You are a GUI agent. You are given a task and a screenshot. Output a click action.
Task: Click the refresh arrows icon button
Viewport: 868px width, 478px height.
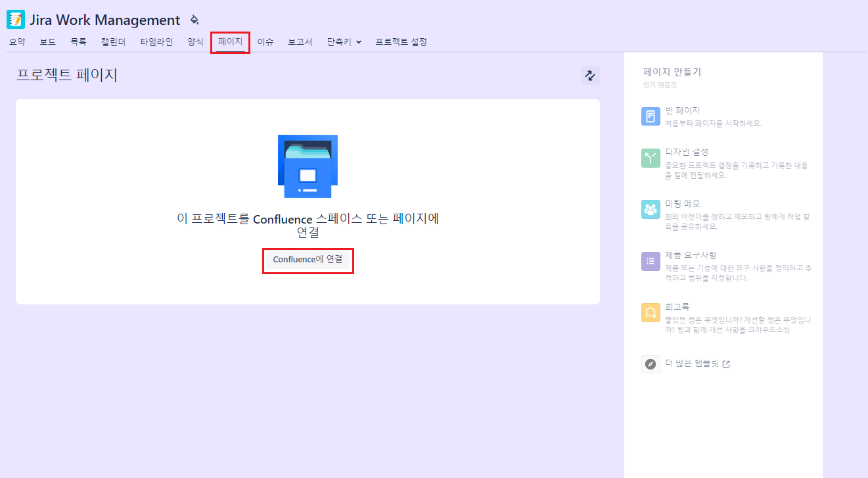pos(590,76)
